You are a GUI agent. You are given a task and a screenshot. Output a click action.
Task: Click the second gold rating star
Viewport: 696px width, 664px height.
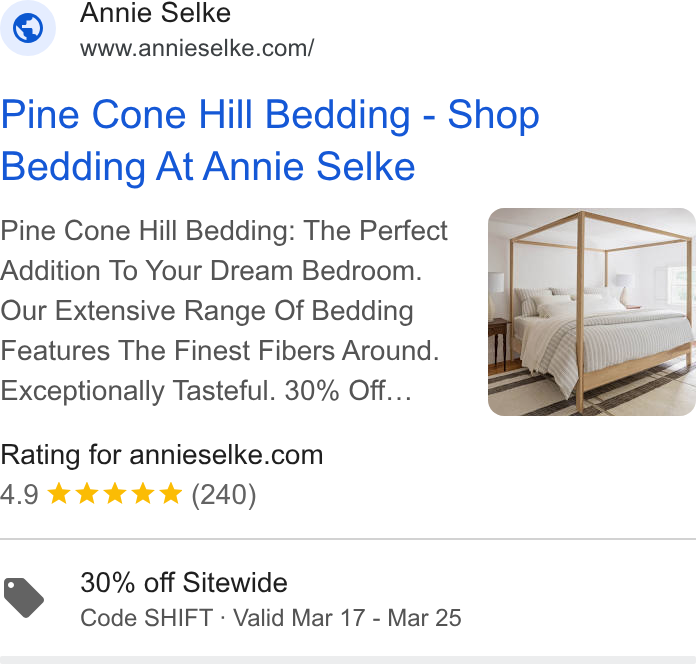(x=87, y=494)
